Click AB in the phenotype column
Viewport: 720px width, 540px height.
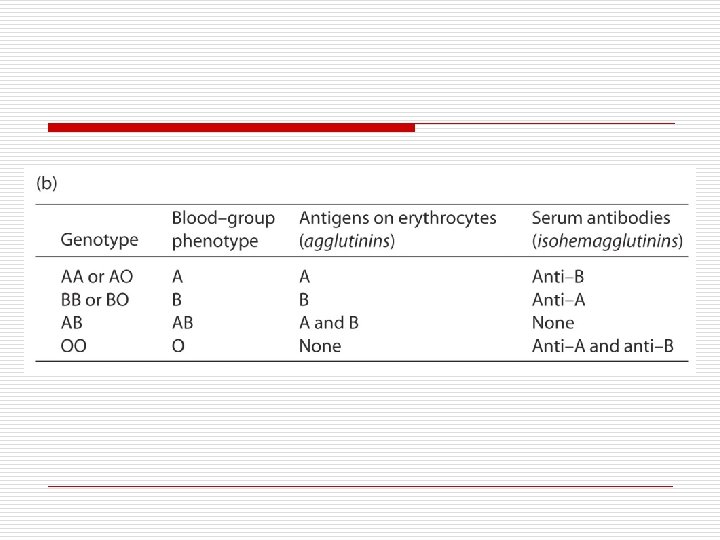tap(183, 323)
